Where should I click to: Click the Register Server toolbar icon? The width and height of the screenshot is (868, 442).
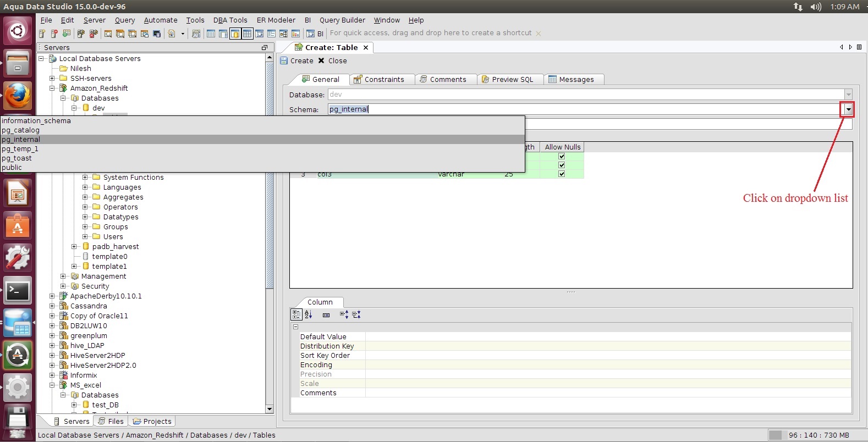point(42,34)
